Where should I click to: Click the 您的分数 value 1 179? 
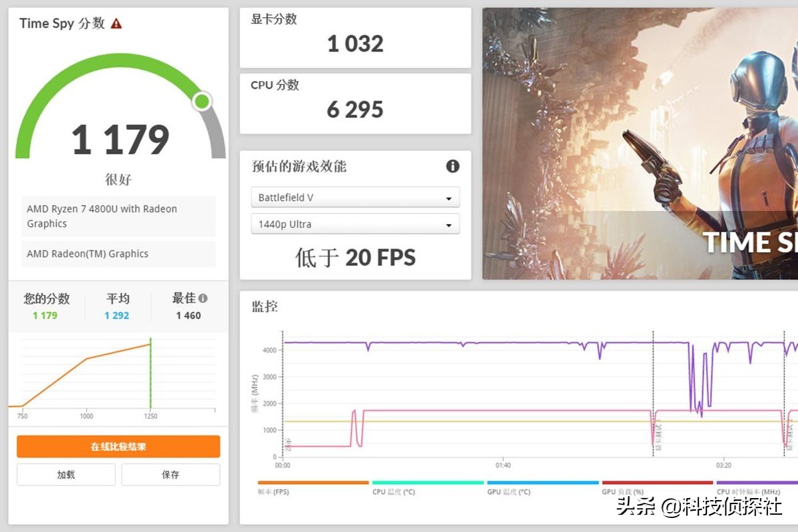click(45, 316)
